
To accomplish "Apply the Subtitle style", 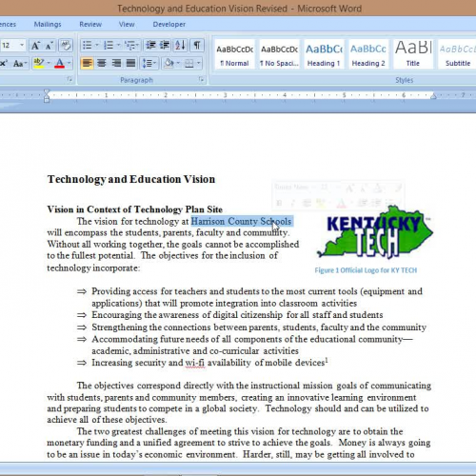I will click(x=458, y=54).
